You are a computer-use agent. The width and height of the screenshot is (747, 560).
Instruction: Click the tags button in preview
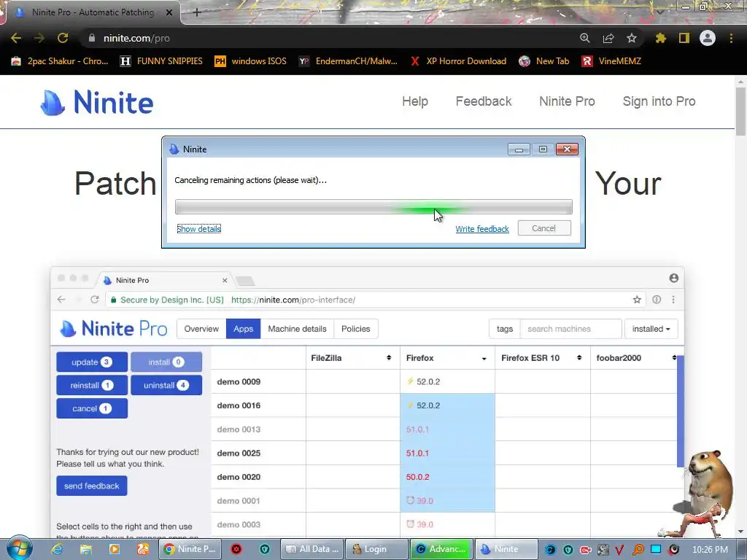tap(505, 329)
